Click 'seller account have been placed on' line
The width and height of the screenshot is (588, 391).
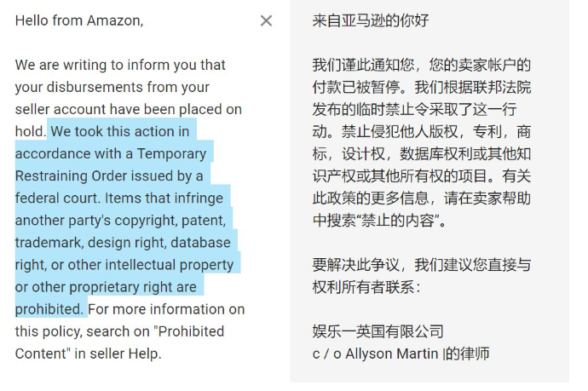click(128, 109)
